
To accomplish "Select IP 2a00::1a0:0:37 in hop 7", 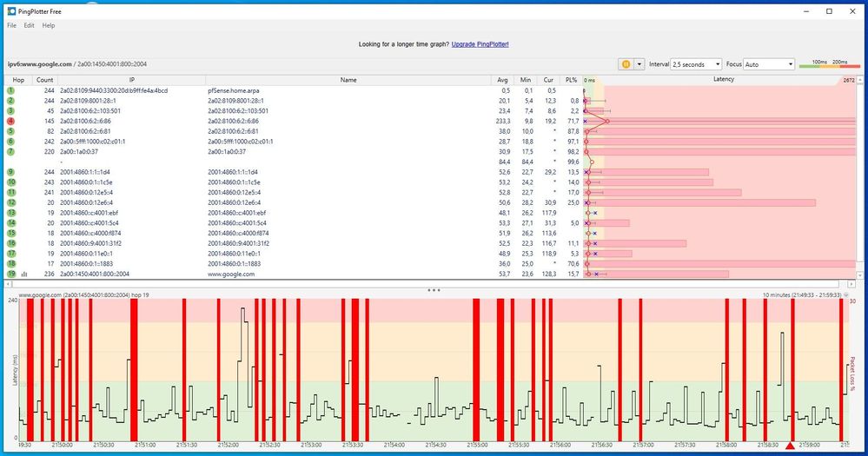I will pyautogui.click(x=79, y=152).
